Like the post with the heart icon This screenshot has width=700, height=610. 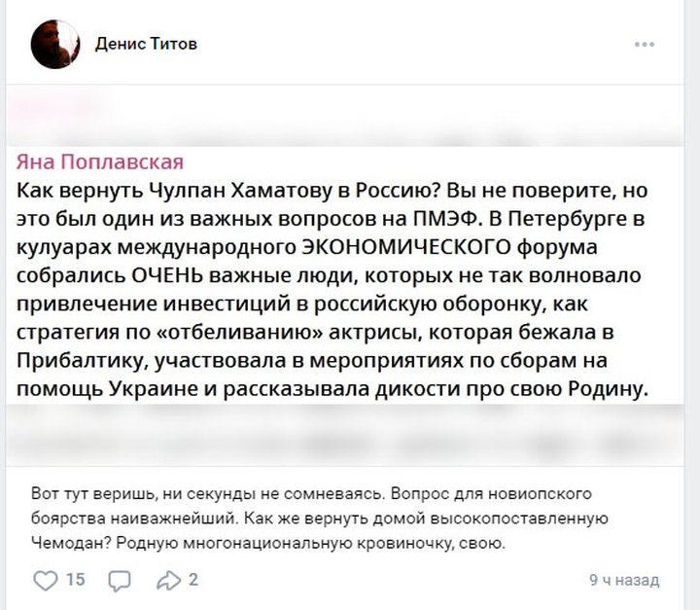[46, 581]
